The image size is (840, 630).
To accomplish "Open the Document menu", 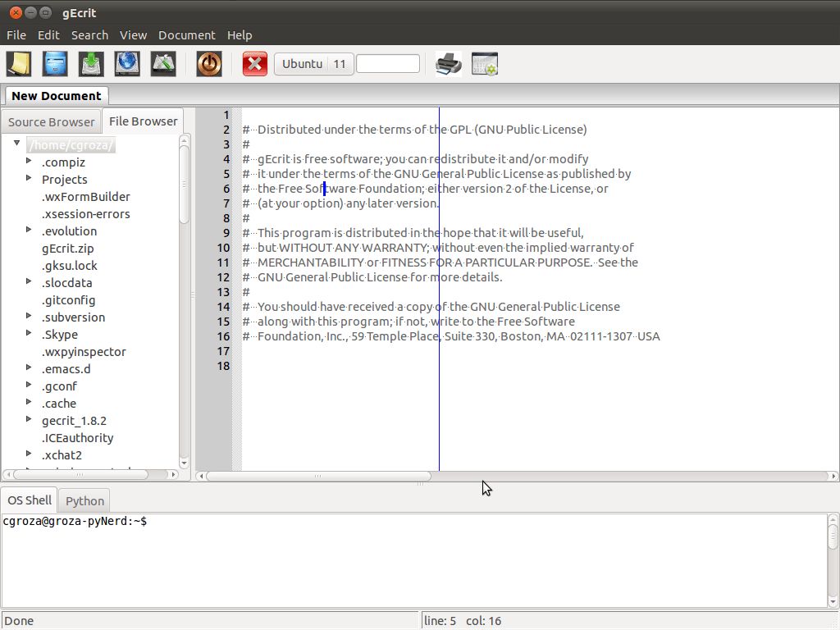I will [x=187, y=35].
